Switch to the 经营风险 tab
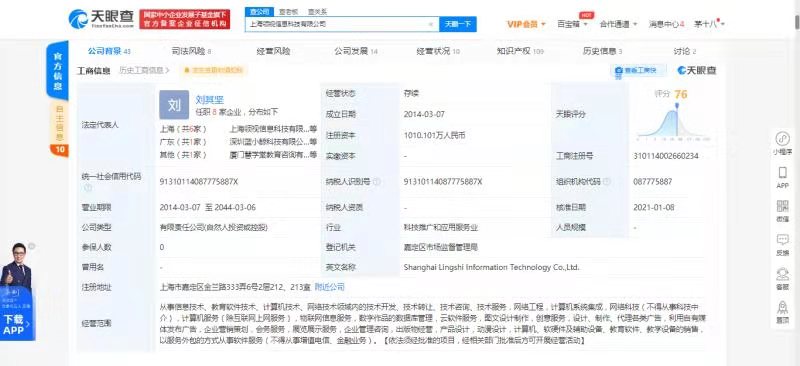The width and height of the screenshot is (800, 366). (x=273, y=51)
